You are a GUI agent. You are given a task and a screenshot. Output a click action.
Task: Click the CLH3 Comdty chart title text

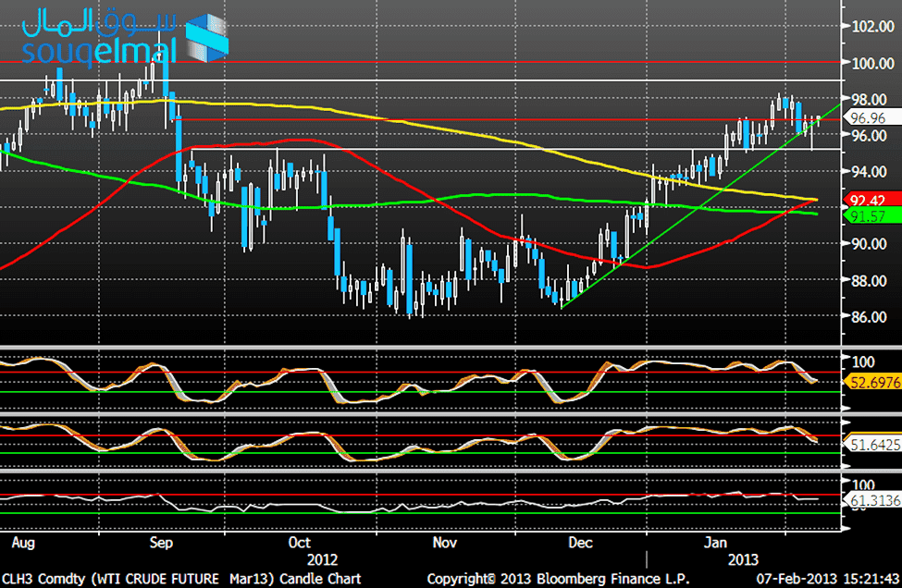click(x=181, y=578)
